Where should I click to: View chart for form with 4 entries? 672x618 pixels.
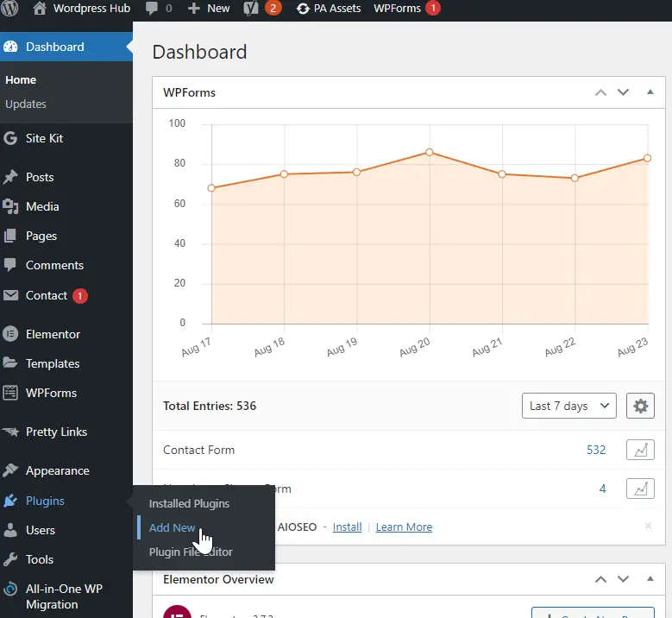tap(640, 489)
